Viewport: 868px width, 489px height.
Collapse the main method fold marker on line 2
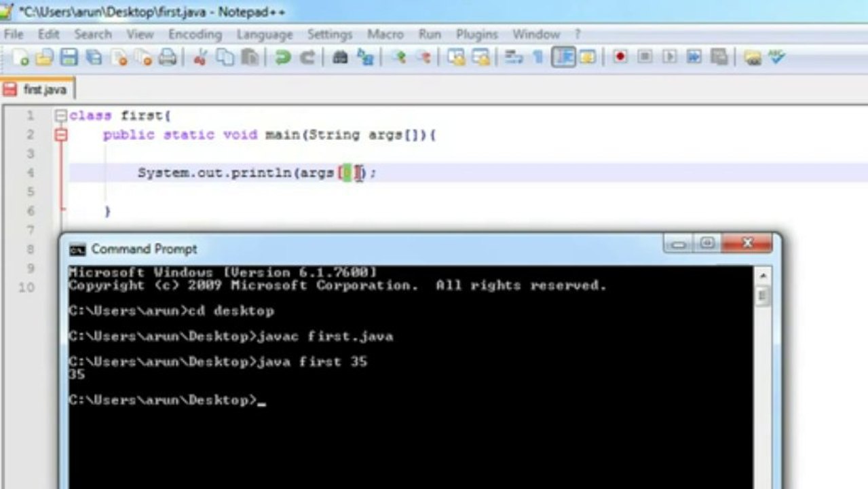[61, 134]
